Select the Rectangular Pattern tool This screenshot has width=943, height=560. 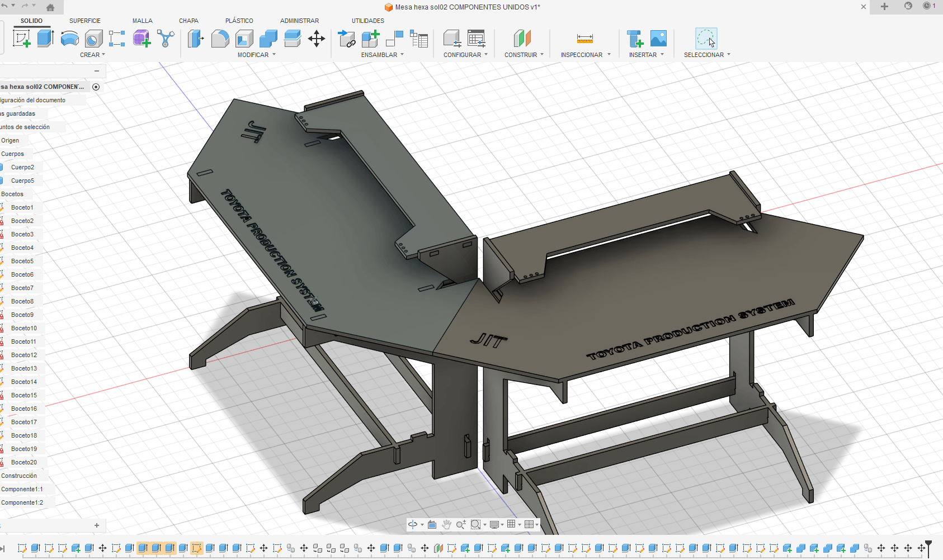[117, 39]
